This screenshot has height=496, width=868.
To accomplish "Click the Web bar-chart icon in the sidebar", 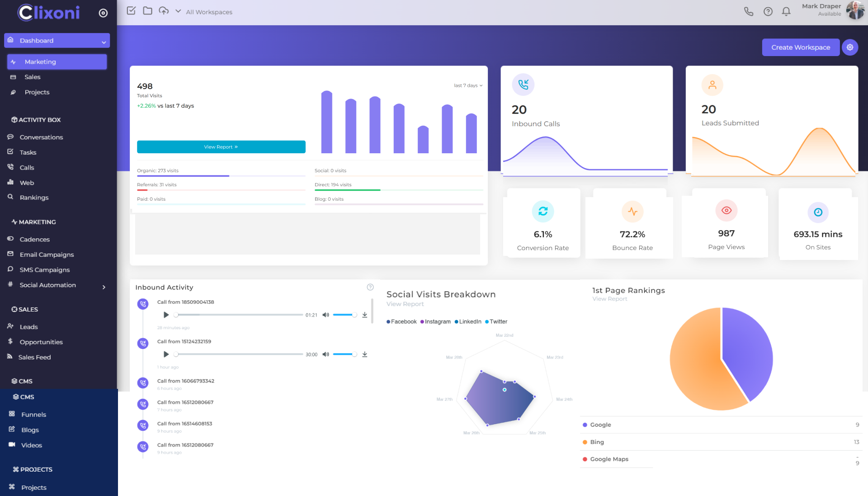I will 10,182.
